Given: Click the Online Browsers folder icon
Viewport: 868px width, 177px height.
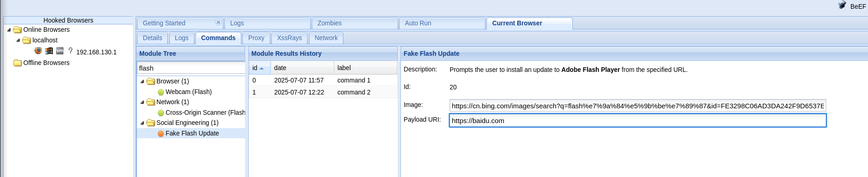Looking at the screenshot, I should (17, 29).
